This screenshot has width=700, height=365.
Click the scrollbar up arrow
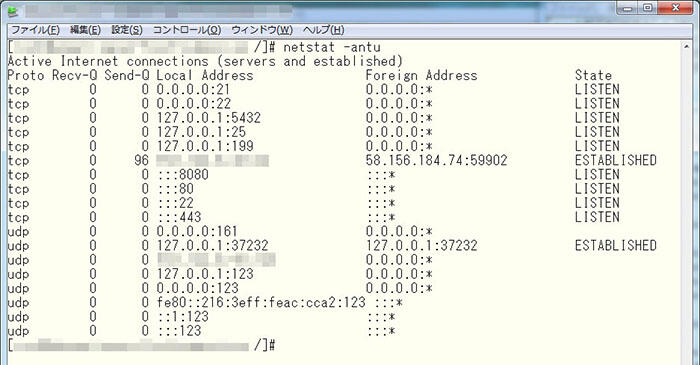(687, 46)
